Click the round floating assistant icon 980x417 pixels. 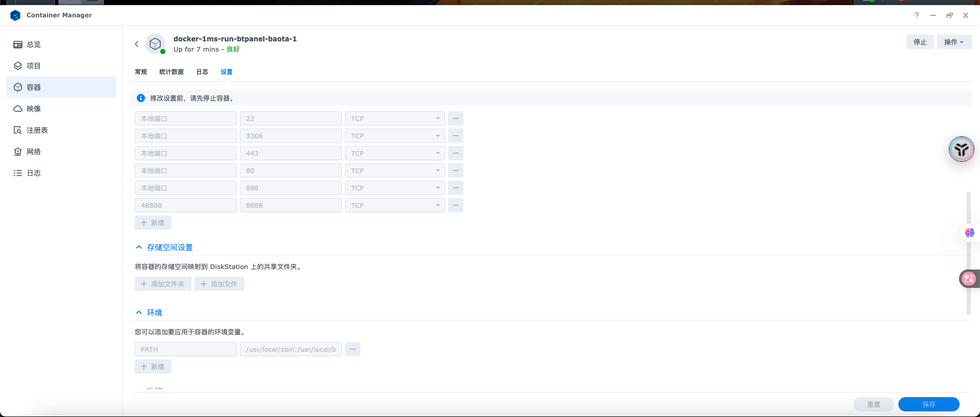tap(962, 149)
